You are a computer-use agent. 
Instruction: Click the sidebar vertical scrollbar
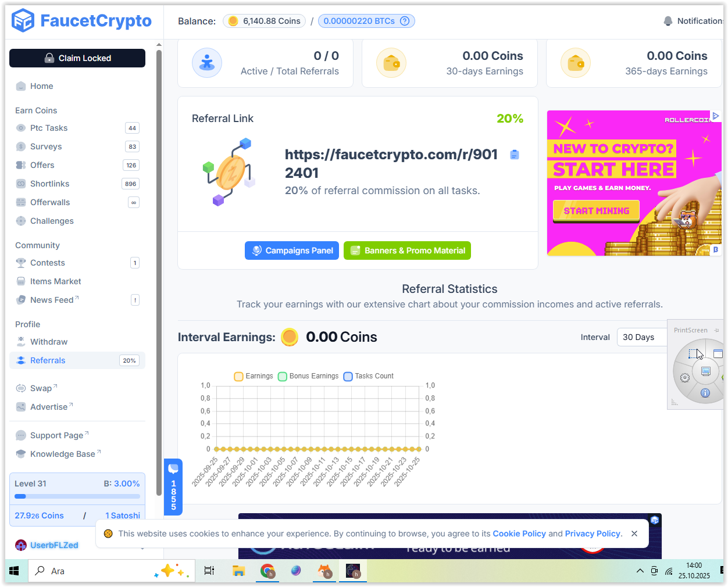[159, 273]
